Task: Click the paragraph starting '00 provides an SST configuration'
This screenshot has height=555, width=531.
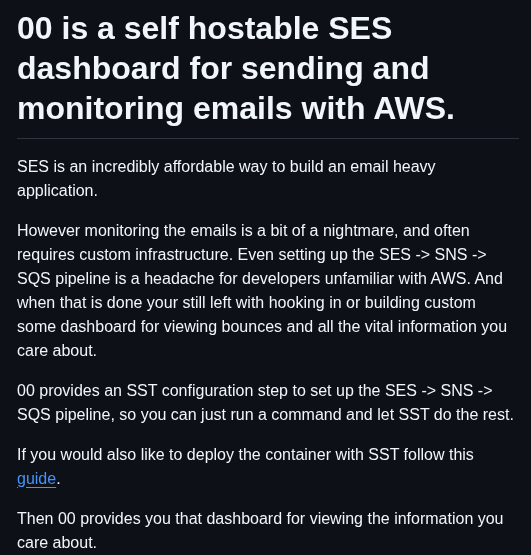Action: coord(265,402)
